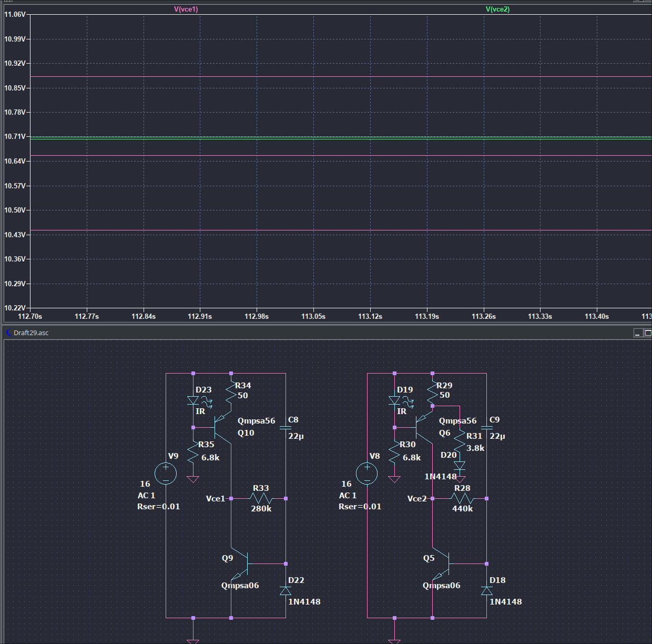Click the 1N4148 model text of D20

click(441, 477)
